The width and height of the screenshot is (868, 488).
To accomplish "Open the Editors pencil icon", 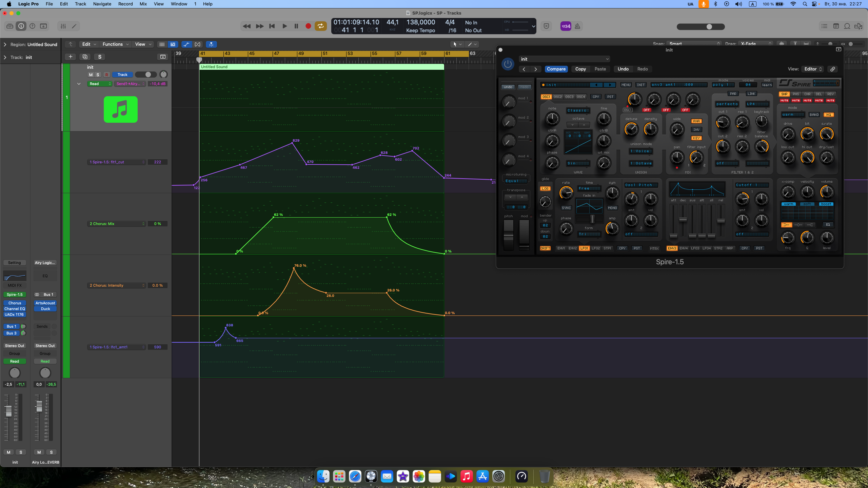I will (x=74, y=26).
